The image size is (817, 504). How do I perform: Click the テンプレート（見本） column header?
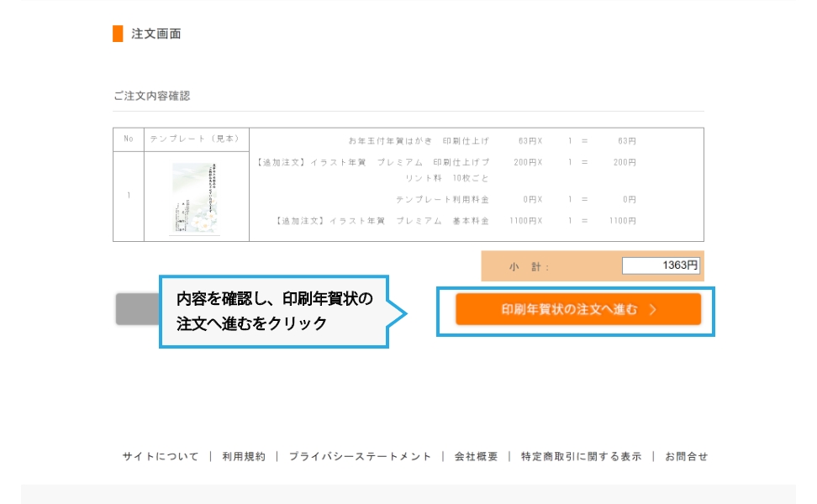click(197, 139)
